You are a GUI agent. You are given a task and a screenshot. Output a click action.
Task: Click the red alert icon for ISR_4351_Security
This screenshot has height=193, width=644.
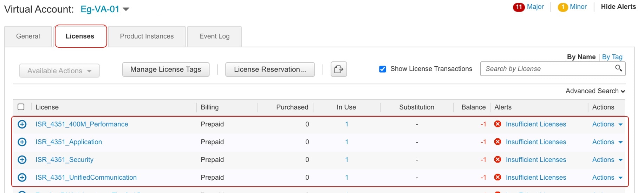(497, 160)
